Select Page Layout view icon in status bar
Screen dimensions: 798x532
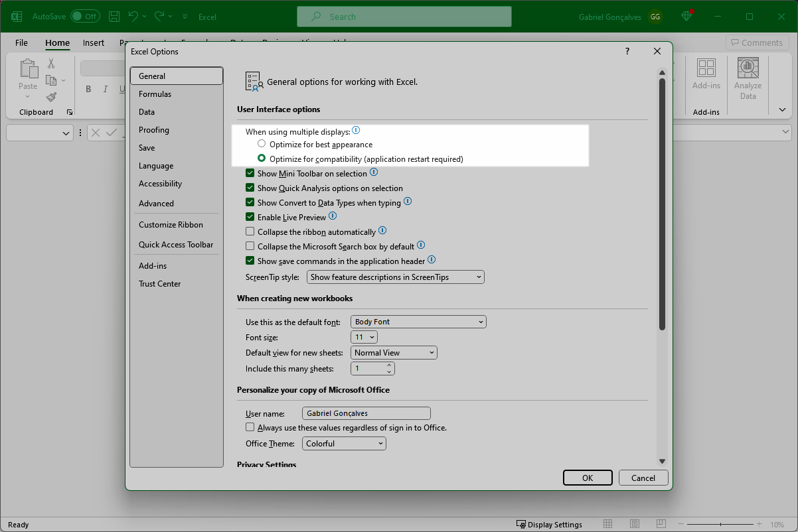[635, 524]
